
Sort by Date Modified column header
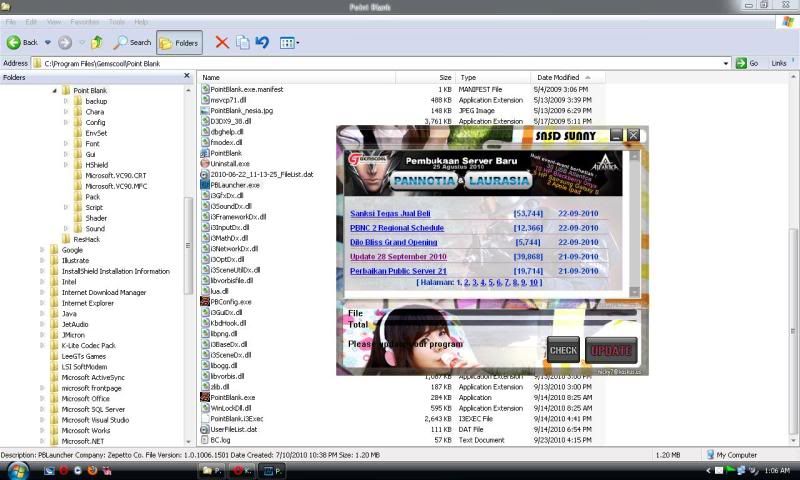pyautogui.click(x=568, y=78)
